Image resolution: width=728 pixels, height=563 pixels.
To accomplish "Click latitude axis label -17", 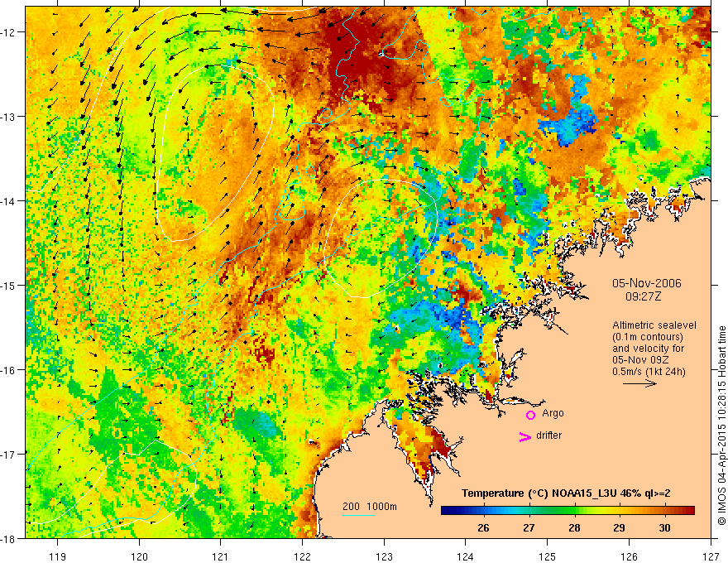I will 9,454.
